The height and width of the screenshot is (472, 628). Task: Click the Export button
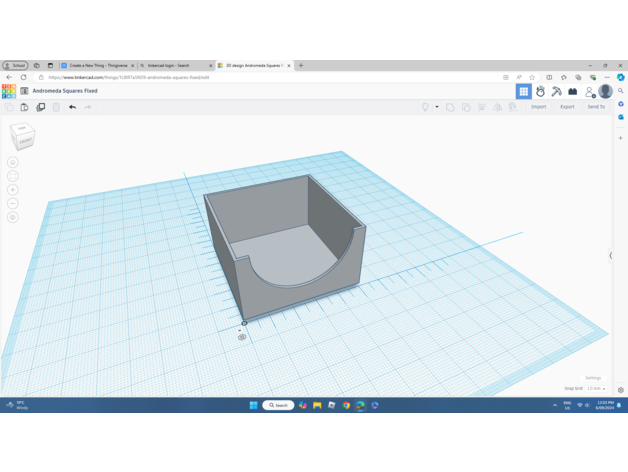pyautogui.click(x=567, y=107)
